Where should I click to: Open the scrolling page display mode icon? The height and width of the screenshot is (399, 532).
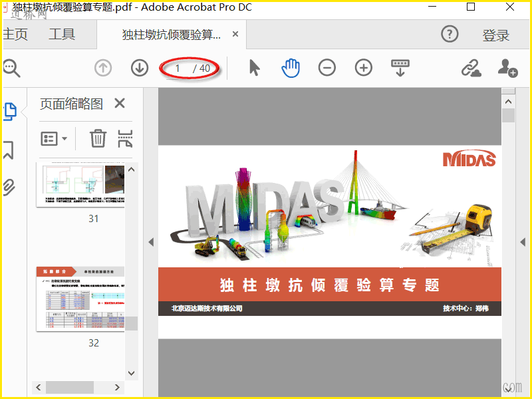[x=400, y=68]
